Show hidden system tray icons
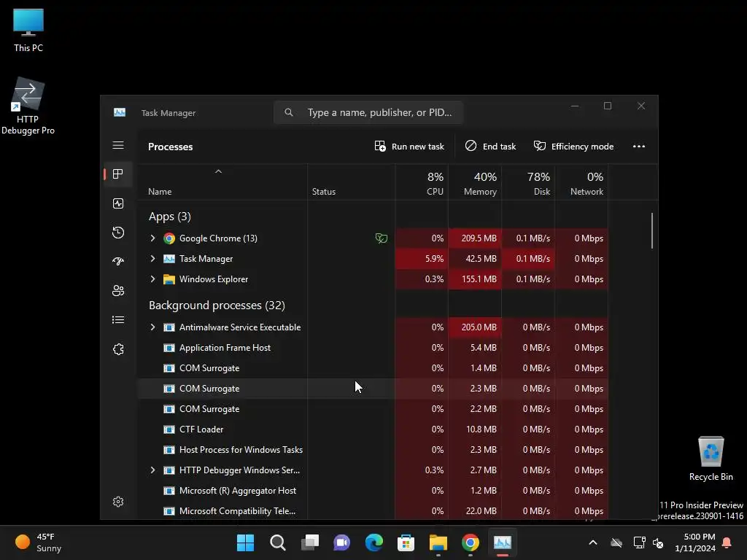 click(593, 542)
